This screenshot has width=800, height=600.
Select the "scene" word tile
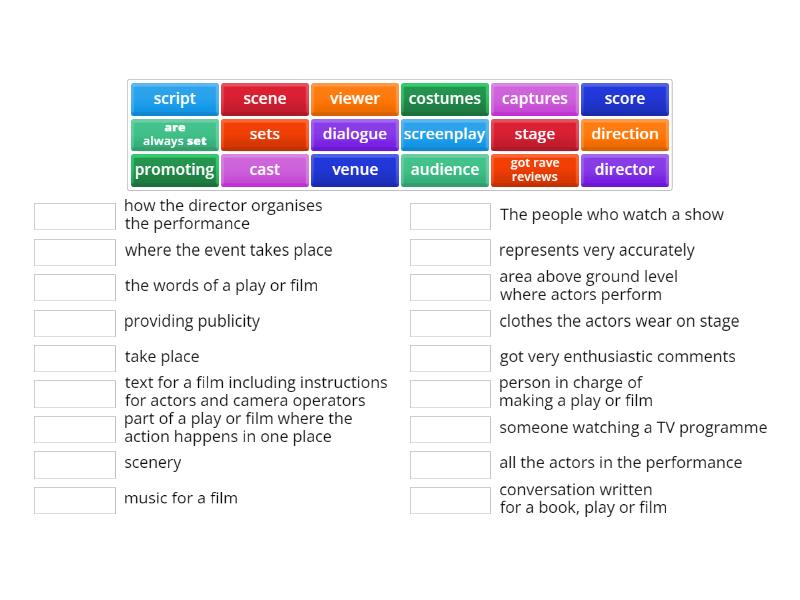264,98
